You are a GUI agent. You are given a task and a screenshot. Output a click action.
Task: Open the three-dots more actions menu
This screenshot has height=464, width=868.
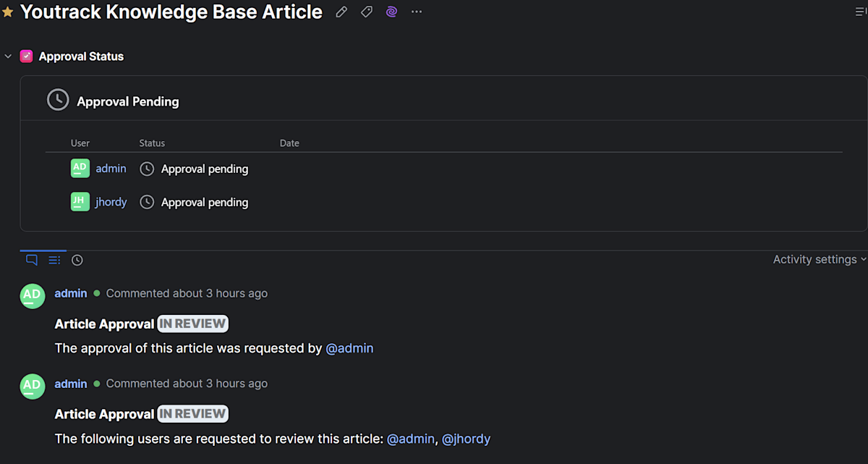click(x=417, y=12)
